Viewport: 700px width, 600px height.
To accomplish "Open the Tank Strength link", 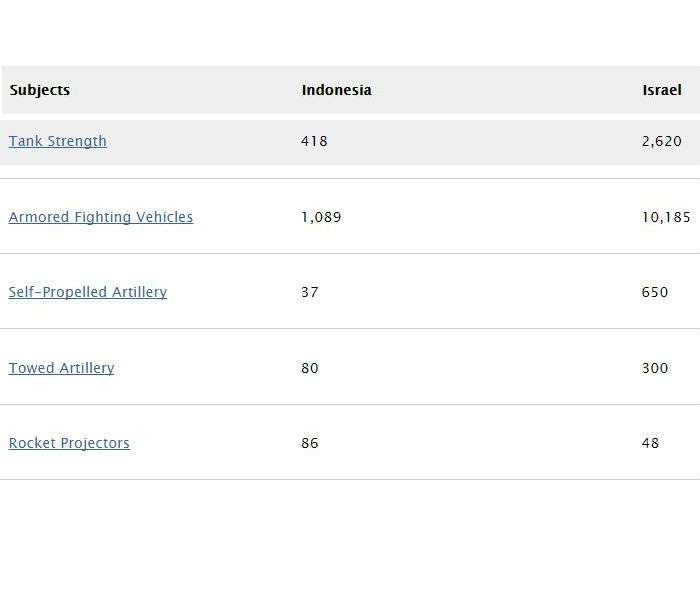I will point(58,141).
